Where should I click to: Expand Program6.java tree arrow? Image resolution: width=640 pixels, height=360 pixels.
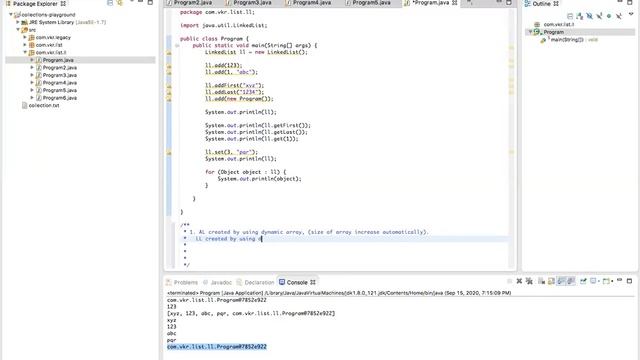(32, 98)
